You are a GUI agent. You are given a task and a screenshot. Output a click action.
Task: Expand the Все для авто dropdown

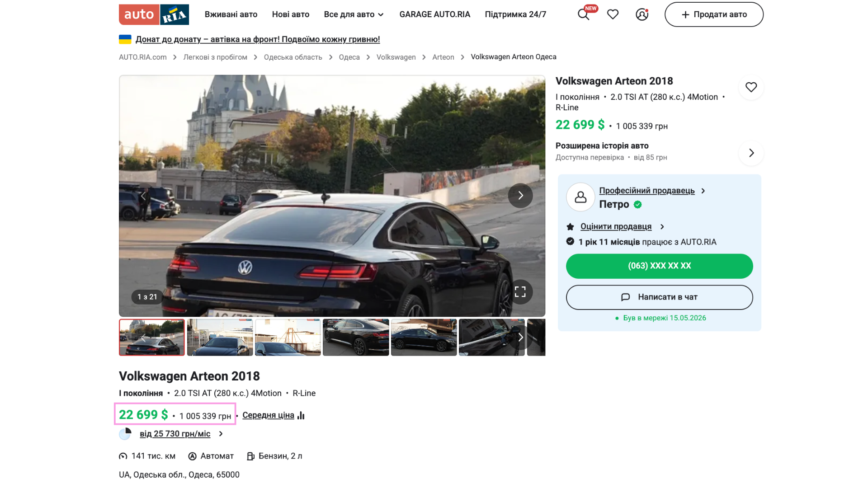point(354,14)
